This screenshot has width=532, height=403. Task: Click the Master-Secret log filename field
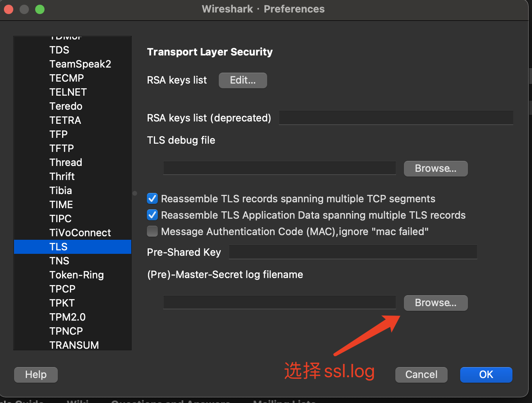pos(279,303)
